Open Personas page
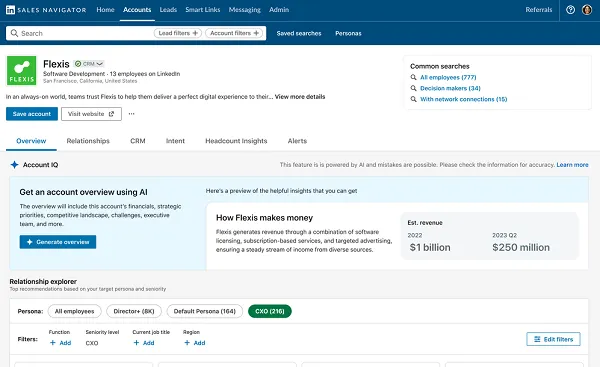Screen dimensions: 600x367 (348, 33)
